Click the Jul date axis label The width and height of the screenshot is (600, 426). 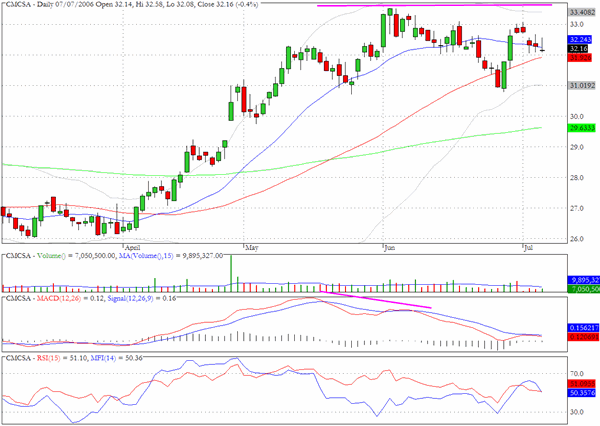click(x=528, y=248)
